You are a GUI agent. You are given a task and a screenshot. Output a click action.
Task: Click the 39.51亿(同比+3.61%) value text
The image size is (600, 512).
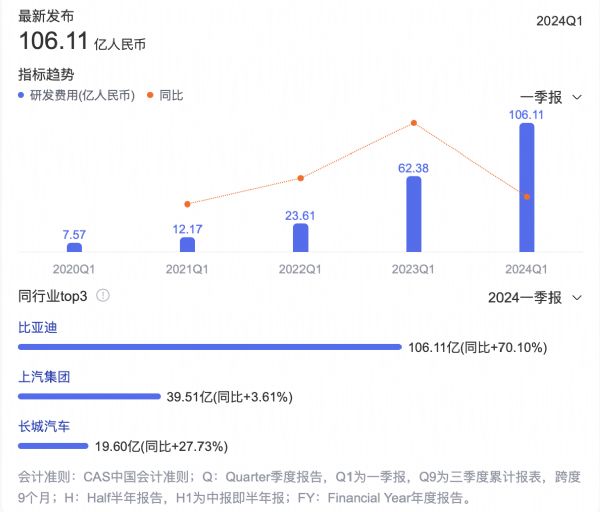(230, 397)
